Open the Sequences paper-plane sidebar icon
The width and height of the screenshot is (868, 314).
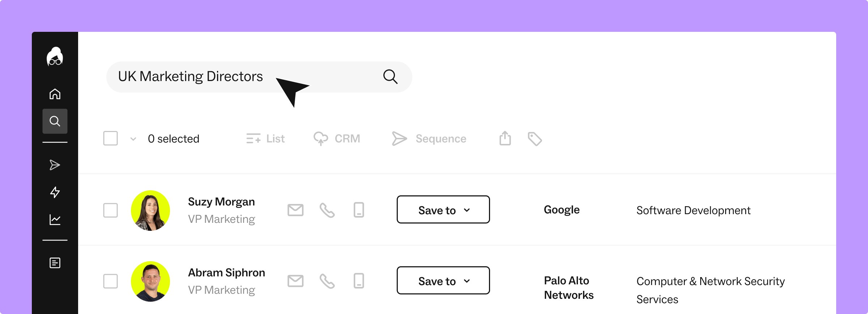coord(55,165)
